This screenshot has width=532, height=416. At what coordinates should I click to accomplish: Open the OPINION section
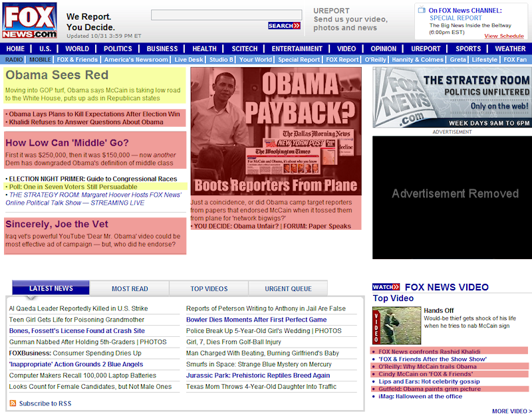384,49
